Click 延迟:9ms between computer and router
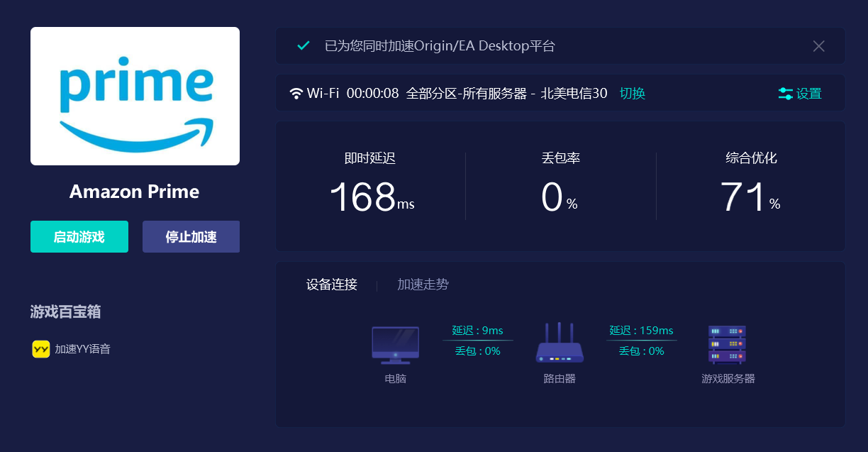Image resolution: width=868 pixels, height=452 pixels. click(x=478, y=331)
